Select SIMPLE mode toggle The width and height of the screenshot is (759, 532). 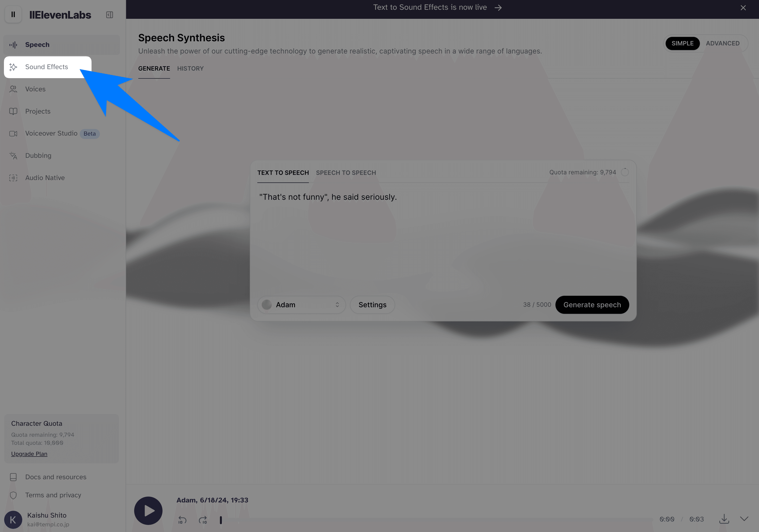[x=682, y=43]
